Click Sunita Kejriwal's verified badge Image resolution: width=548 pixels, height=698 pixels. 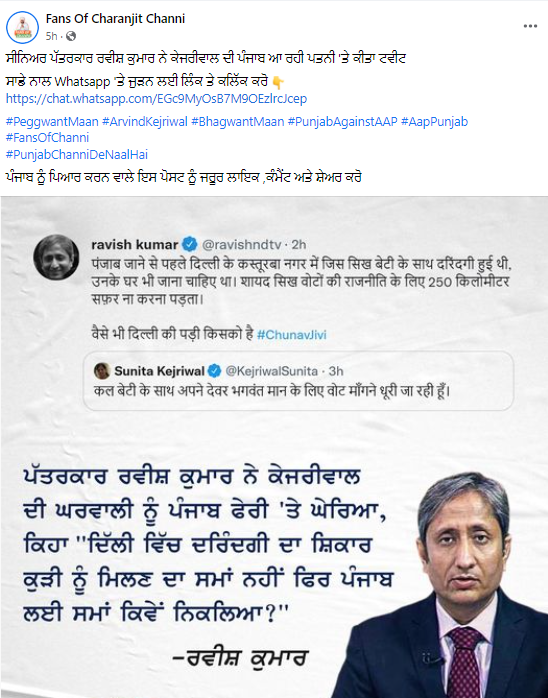[x=215, y=371]
